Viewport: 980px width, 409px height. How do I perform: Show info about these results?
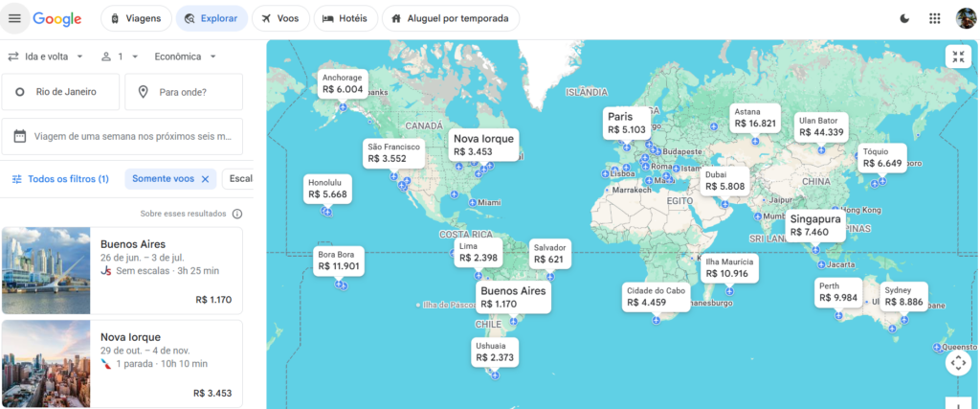click(237, 214)
